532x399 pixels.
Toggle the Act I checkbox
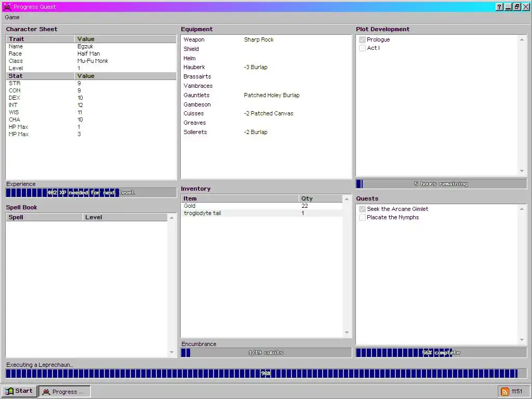362,48
